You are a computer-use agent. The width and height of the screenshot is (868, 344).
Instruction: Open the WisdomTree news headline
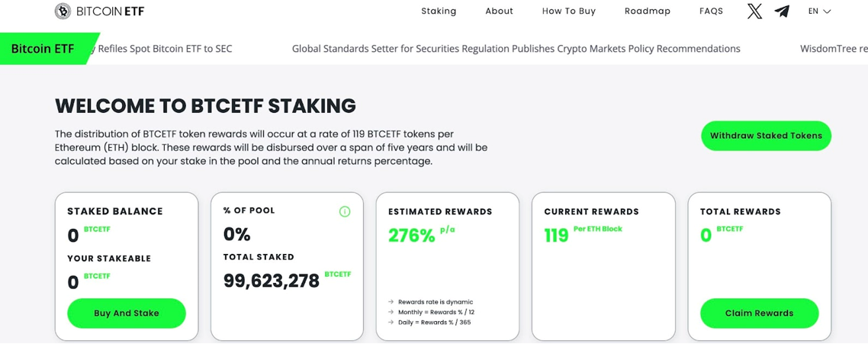tap(834, 49)
